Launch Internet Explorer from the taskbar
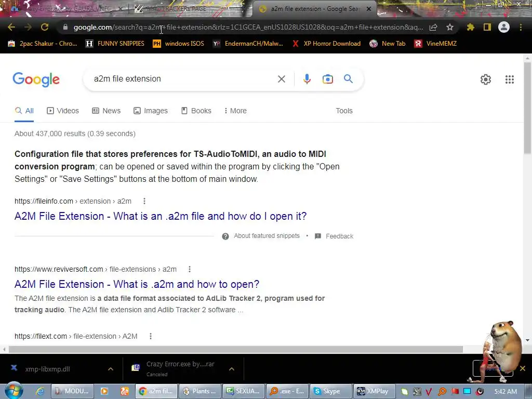Screen dimensions: 532x399 pyautogui.click(x=39, y=391)
